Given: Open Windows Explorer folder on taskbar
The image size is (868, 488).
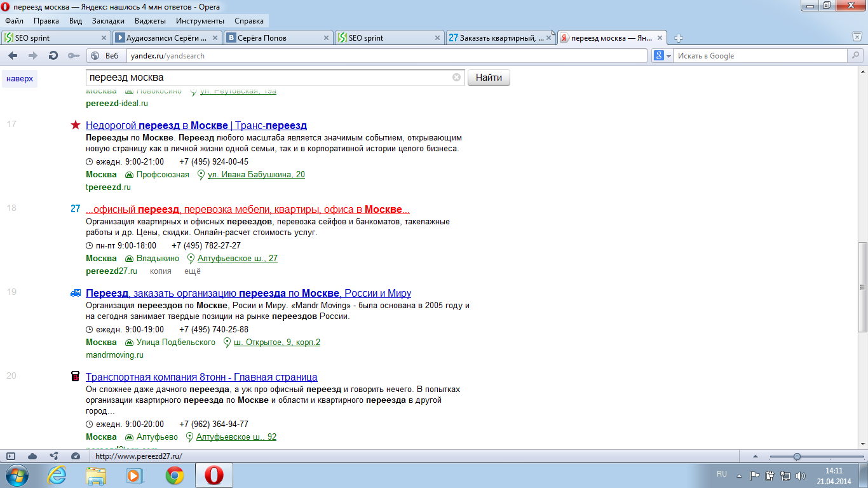Looking at the screenshot, I should (x=97, y=475).
